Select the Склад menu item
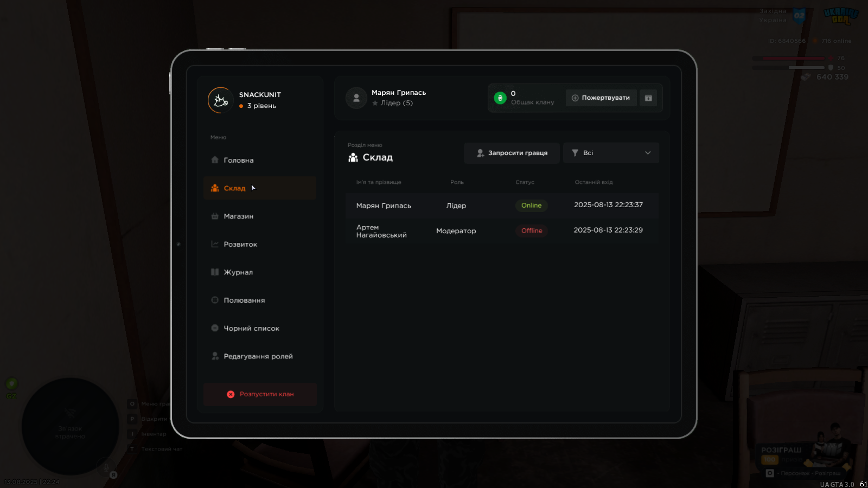Viewport: 868px width, 488px height. pyautogui.click(x=259, y=188)
